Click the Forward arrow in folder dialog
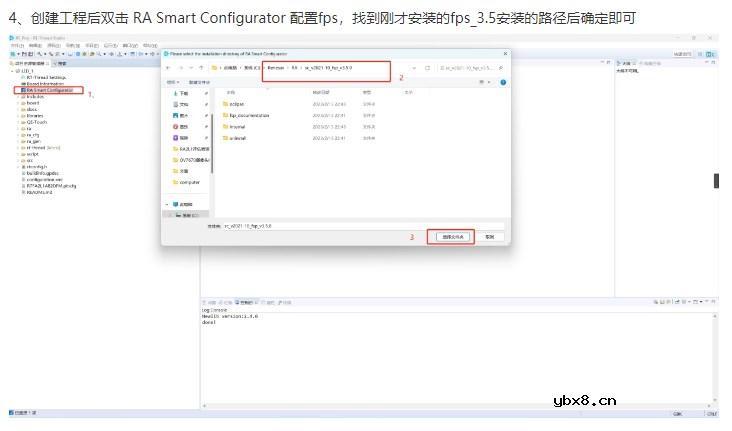Image resolution: width=732 pixels, height=431 pixels. [x=180, y=68]
